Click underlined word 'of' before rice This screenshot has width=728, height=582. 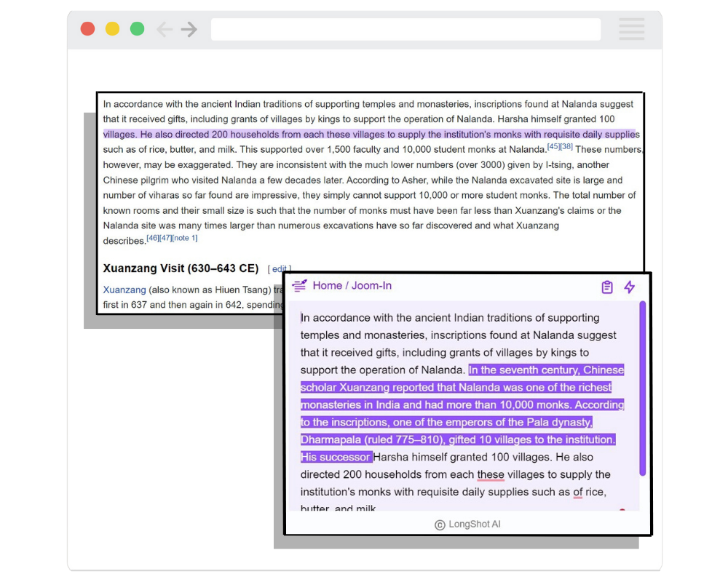577,492
